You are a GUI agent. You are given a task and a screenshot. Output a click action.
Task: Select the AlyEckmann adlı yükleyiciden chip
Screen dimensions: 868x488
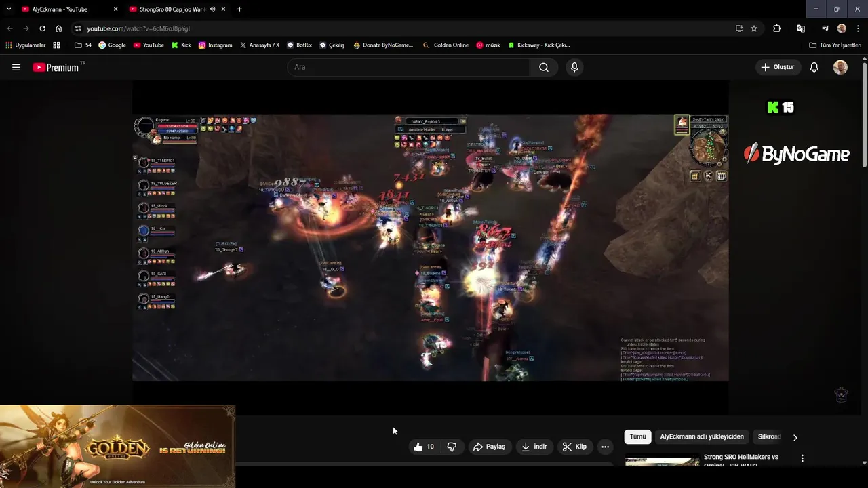point(702,437)
